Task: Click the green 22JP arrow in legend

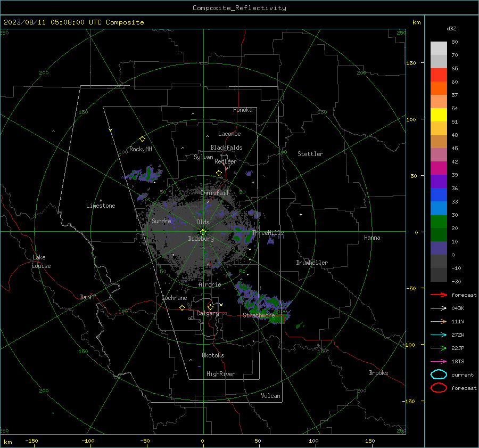Action: 439,348
